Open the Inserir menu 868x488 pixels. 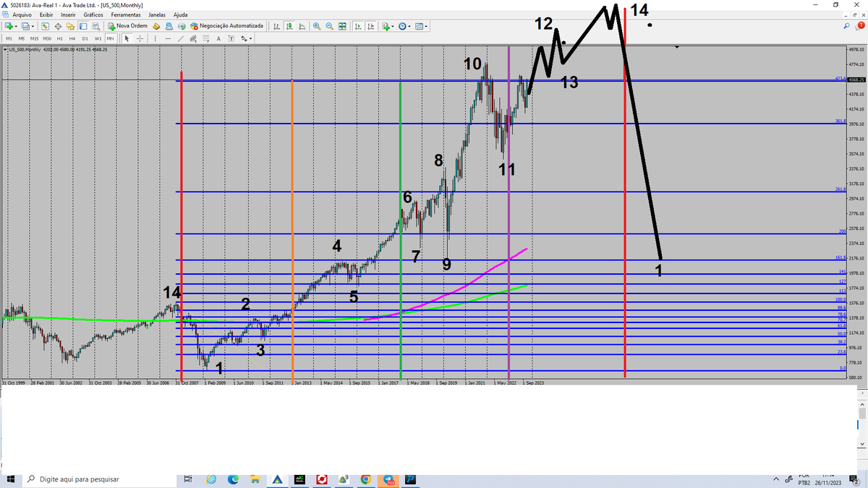69,14
